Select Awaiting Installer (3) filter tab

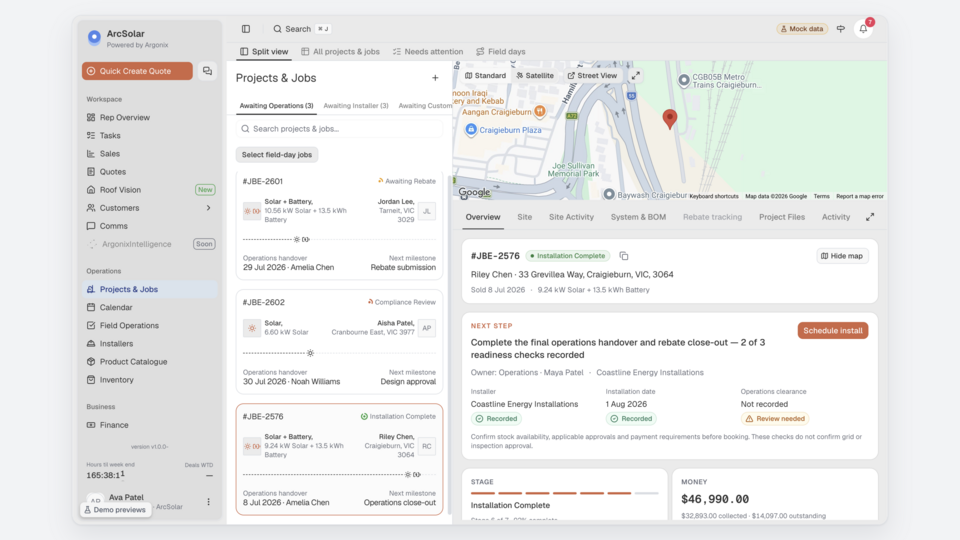pos(356,105)
